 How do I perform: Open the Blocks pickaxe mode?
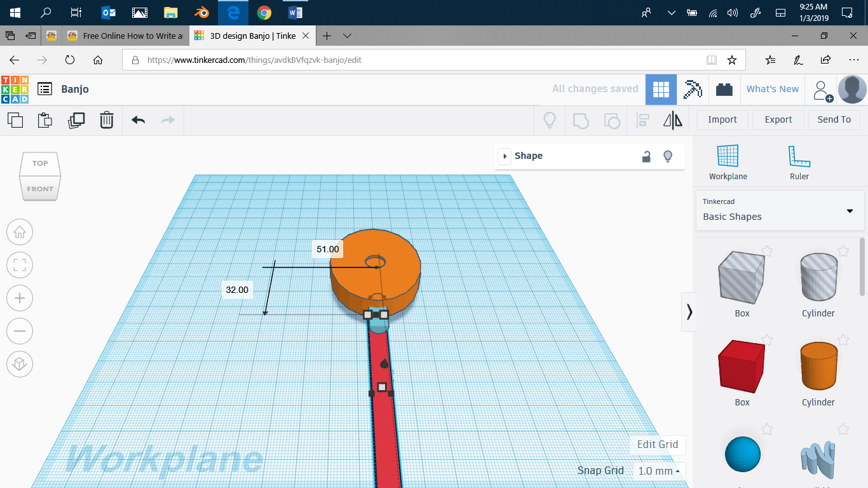pyautogui.click(x=693, y=90)
